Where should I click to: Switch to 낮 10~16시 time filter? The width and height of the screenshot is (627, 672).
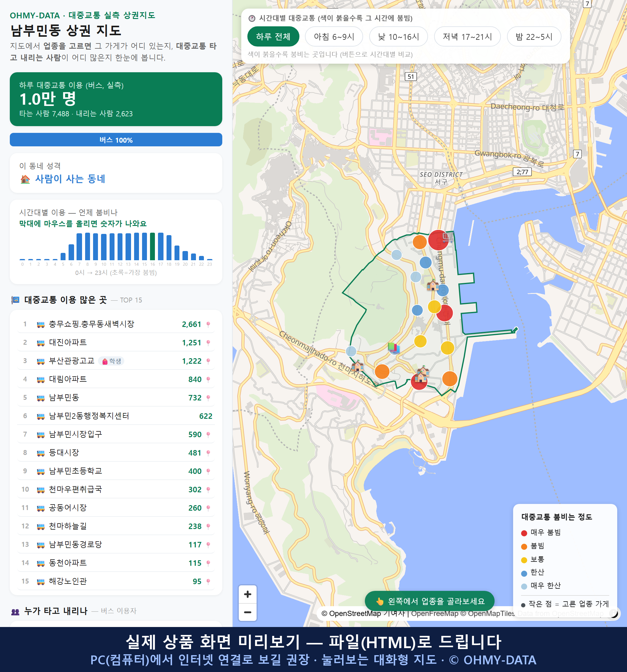398,36
